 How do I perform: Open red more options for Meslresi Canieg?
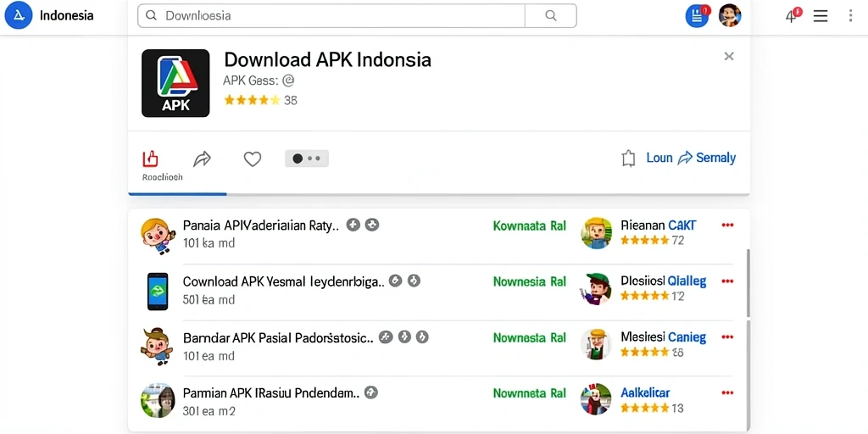pos(727,337)
